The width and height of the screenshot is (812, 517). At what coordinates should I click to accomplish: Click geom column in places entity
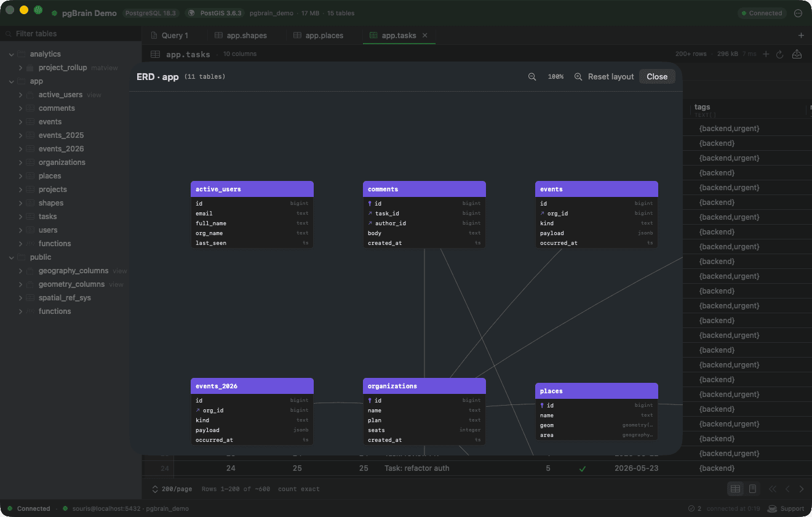coord(597,425)
